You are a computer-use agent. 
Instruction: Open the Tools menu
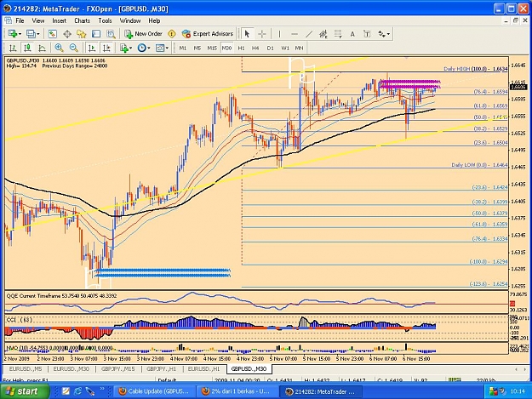point(105,20)
